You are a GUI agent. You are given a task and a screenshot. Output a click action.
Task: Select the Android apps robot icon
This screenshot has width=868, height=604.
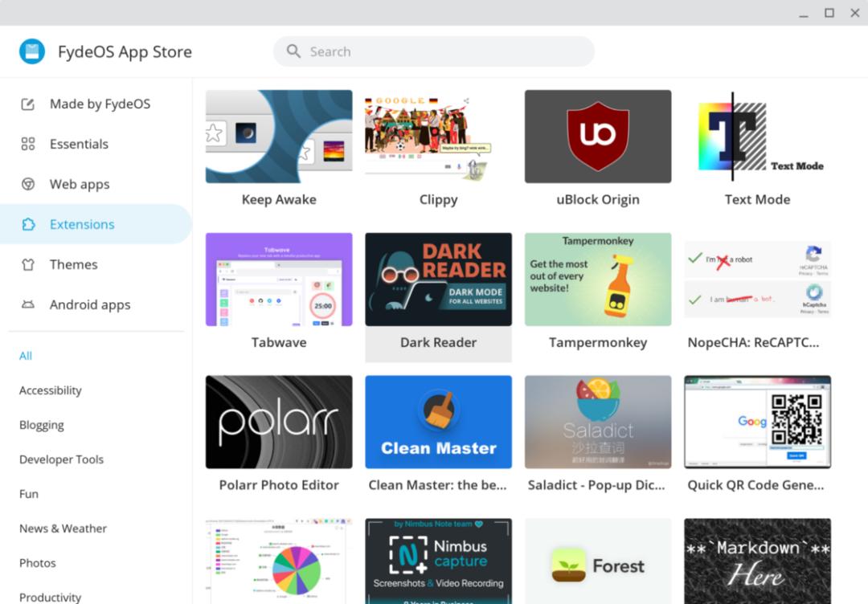click(27, 304)
